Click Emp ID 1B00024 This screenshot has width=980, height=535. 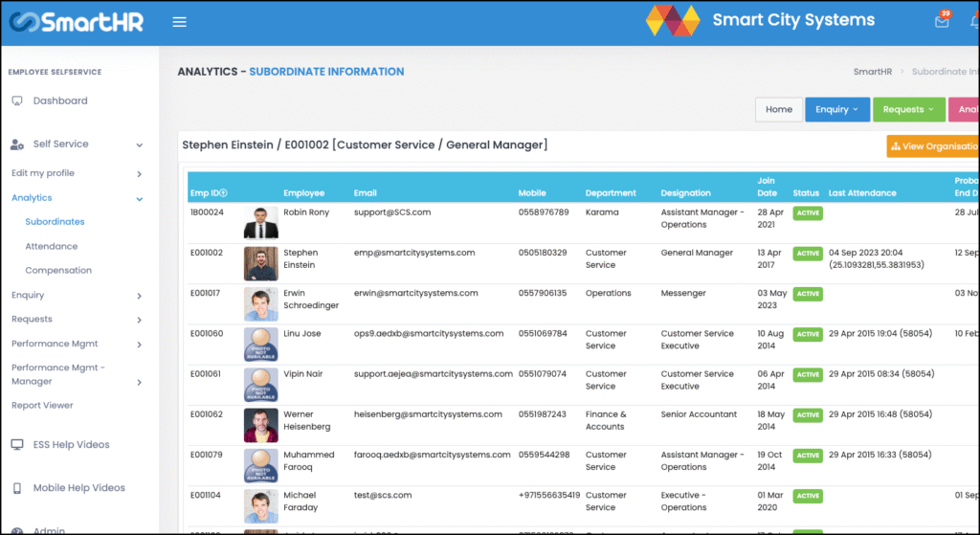click(207, 212)
